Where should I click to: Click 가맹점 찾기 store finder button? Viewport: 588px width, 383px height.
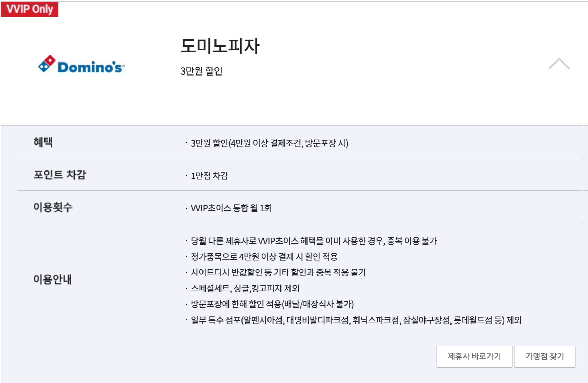545,356
